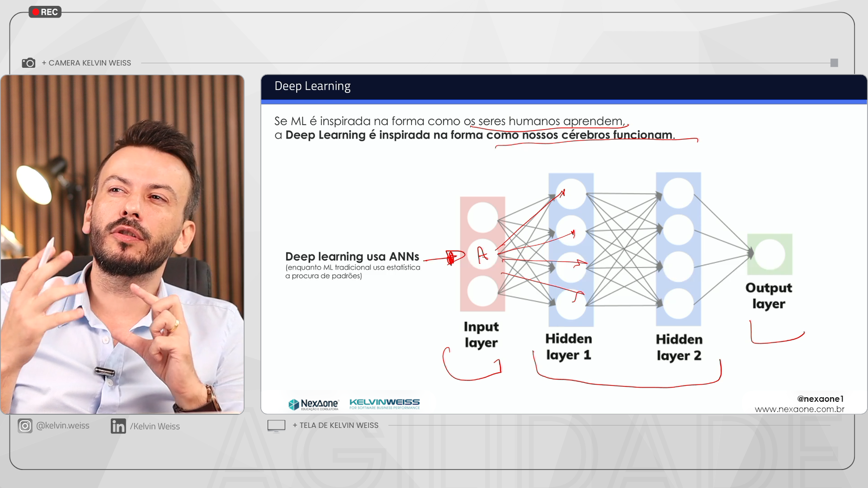Viewport: 868px width, 488px height.
Task: Click the '+ CAMERA KELVIN WEISS' label
Action: (86, 63)
